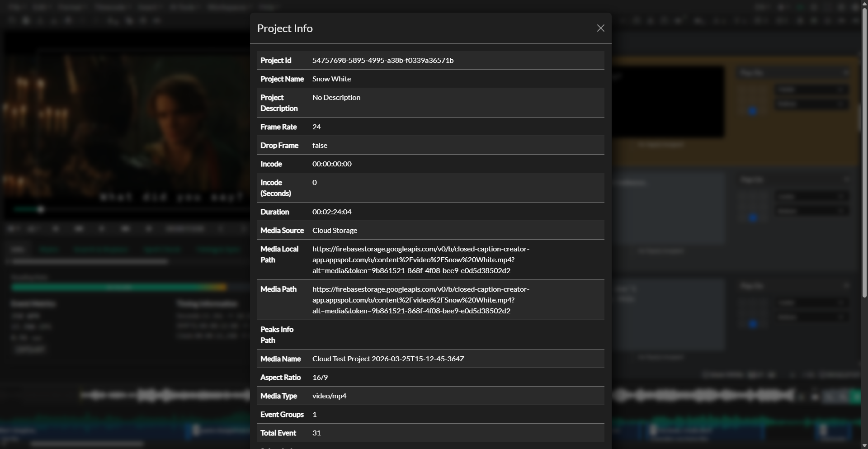The image size is (868, 449).
Task: Click the zoom icon above the audio timeline
Action: tap(793, 375)
